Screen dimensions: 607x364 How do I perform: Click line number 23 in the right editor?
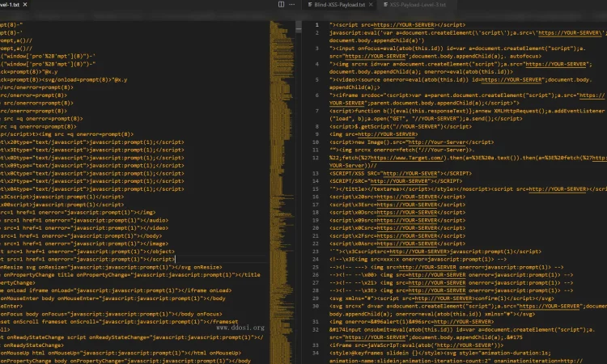click(x=316, y=252)
